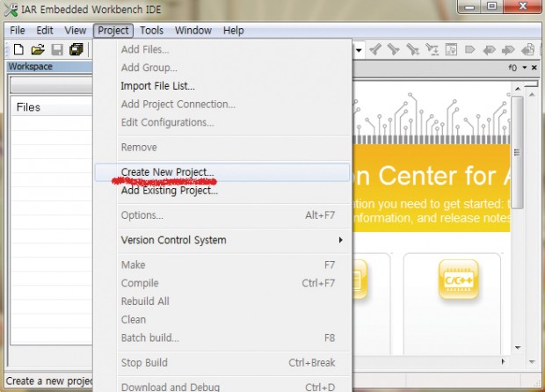Click the Remove menu entry
545x392 pixels.
(x=222, y=148)
